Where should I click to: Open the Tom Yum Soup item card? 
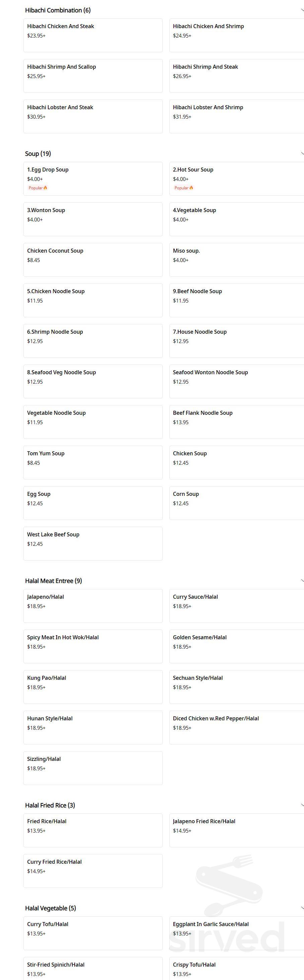(93, 462)
